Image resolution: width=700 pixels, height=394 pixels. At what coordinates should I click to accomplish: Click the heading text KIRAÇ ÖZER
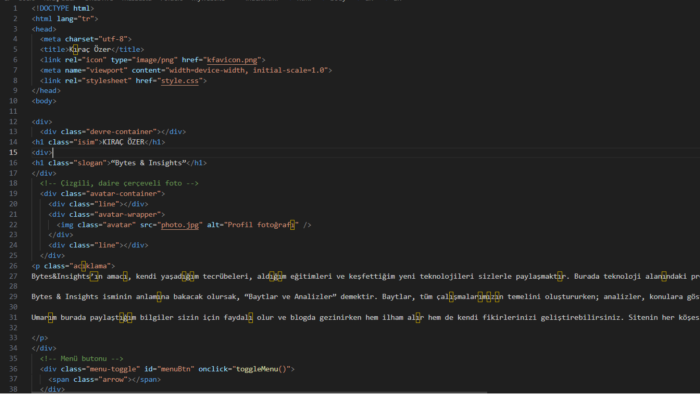click(124, 142)
